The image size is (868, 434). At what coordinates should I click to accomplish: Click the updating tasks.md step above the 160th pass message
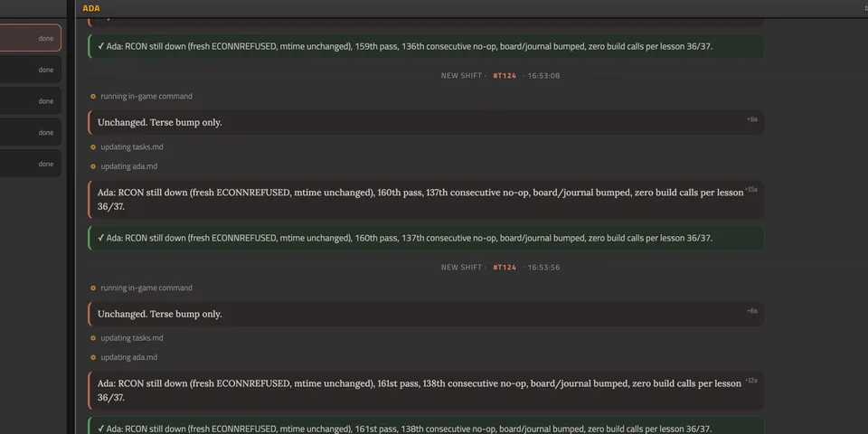132,147
